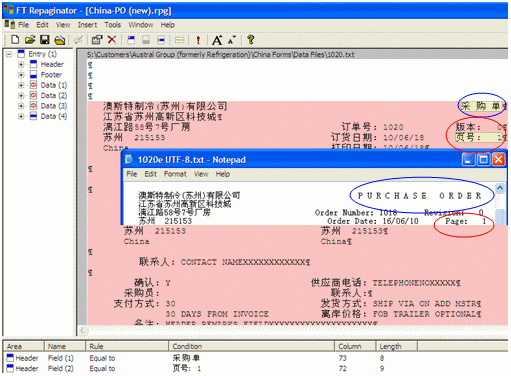Select the Field (1) rule row
Viewport: 511px width, 376px height.
click(x=255, y=358)
